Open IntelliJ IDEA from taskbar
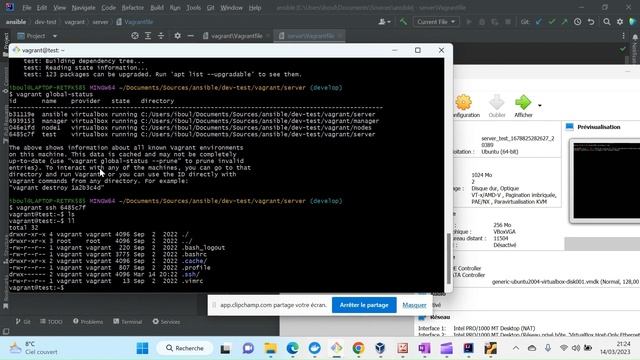This screenshot has width=640, height=360. (468, 348)
